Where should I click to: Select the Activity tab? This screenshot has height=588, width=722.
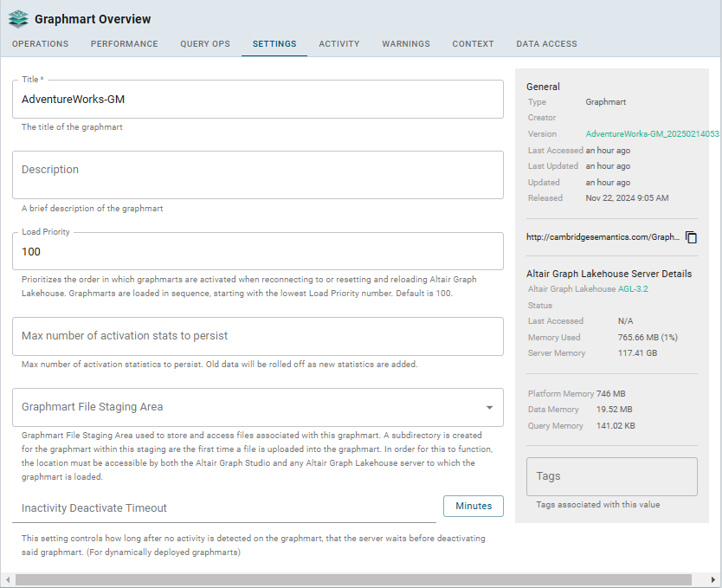(x=338, y=44)
